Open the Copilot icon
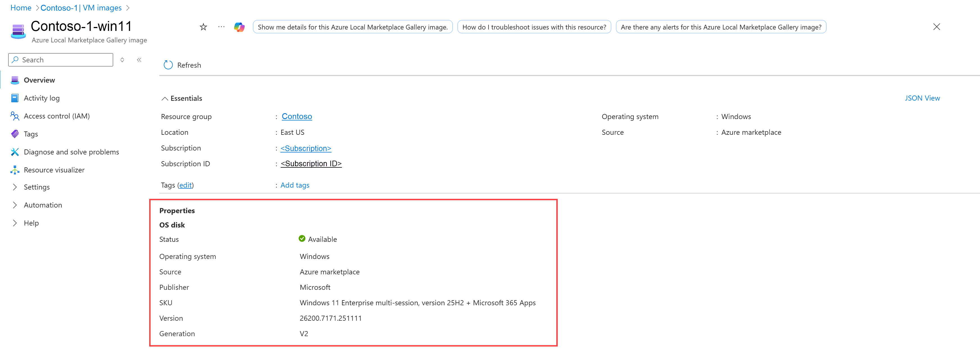This screenshot has width=980, height=353. click(239, 27)
